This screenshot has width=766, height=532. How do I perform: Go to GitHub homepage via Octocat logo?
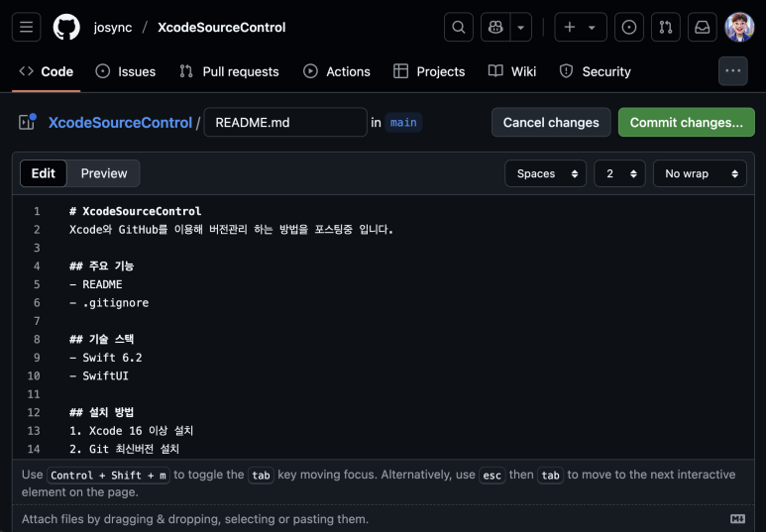[x=66, y=27]
